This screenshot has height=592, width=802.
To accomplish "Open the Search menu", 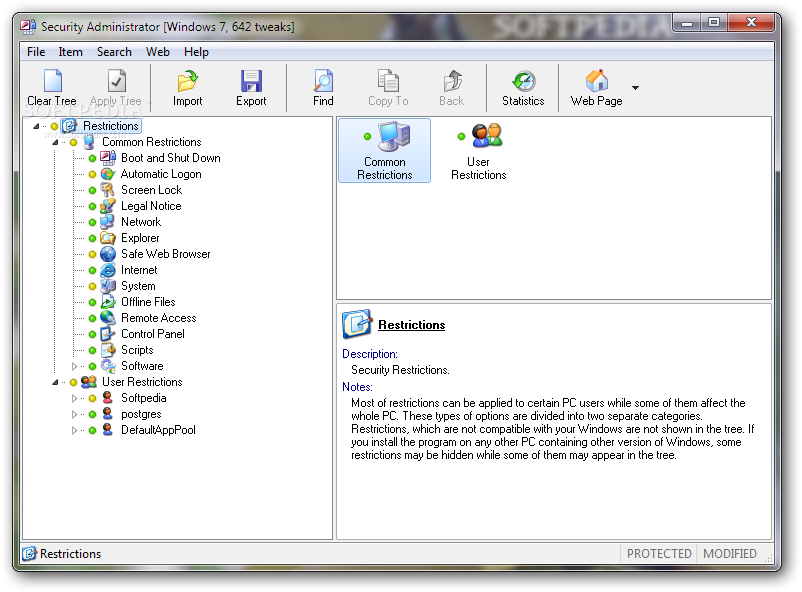I will point(114,52).
